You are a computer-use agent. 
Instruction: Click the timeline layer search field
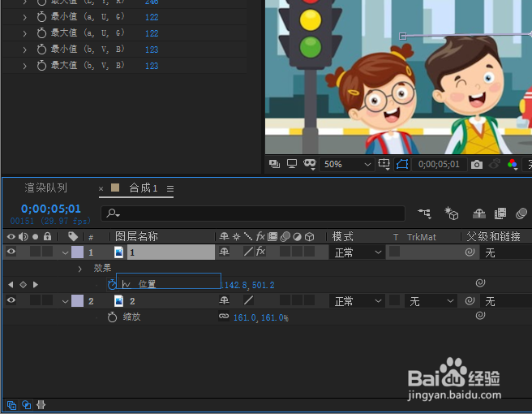click(x=253, y=213)
